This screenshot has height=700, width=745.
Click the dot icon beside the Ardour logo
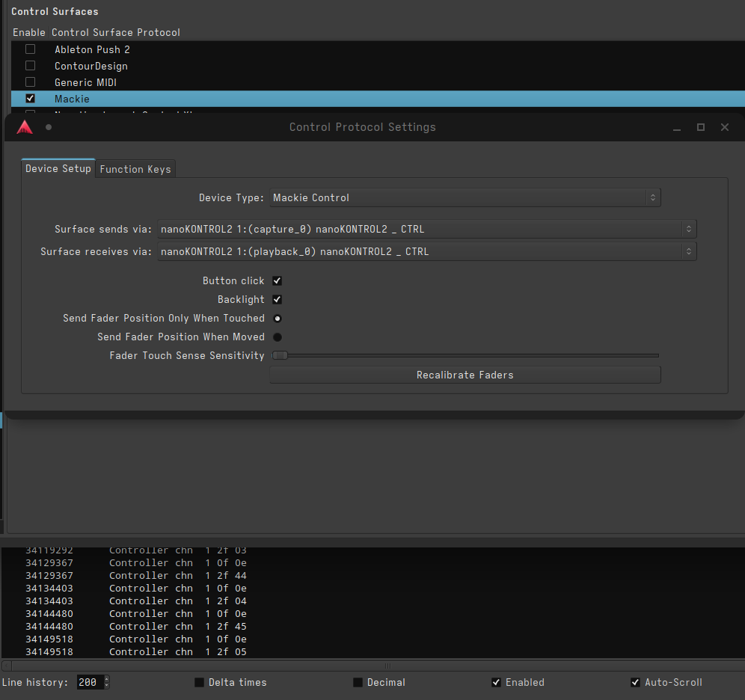pos(49,127)
